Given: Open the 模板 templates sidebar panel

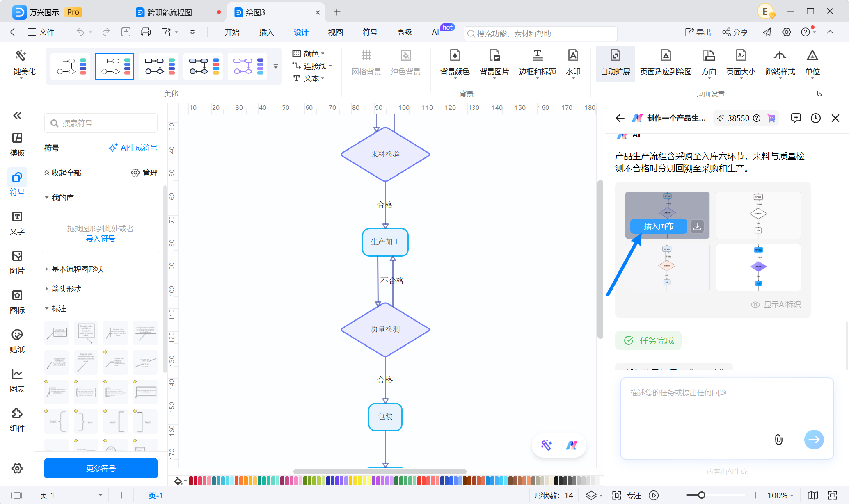Looking at the screenshot, I should pos(17,145).
